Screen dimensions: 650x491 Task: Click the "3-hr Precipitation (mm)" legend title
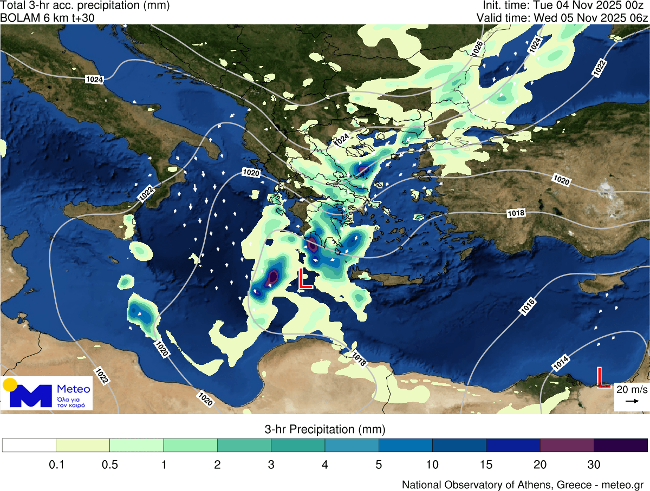324,428
